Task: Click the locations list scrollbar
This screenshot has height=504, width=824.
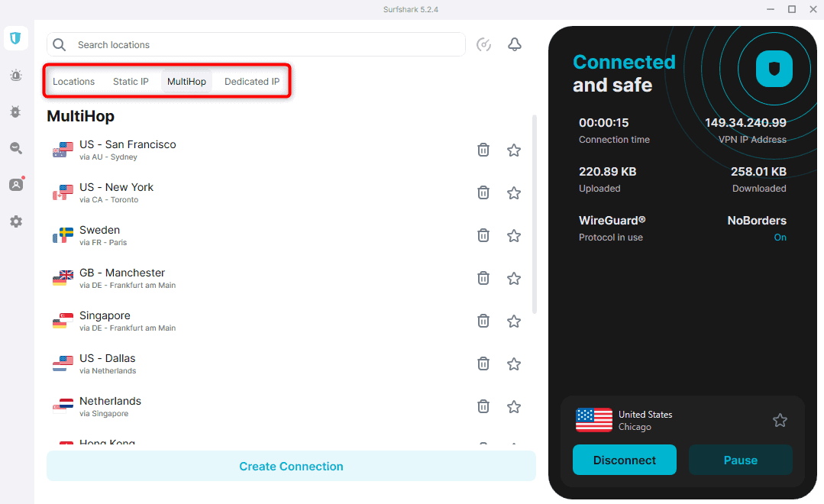Action: (535, 215)
